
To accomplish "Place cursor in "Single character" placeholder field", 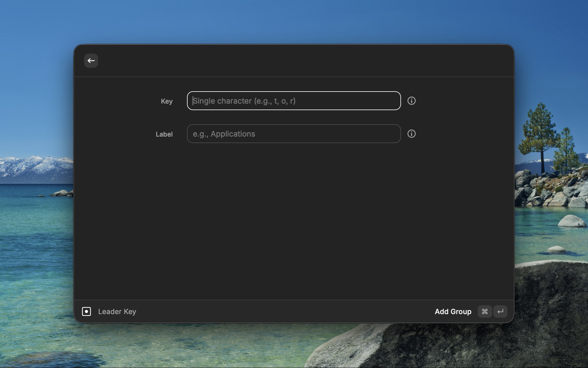I will coord(294,101).
